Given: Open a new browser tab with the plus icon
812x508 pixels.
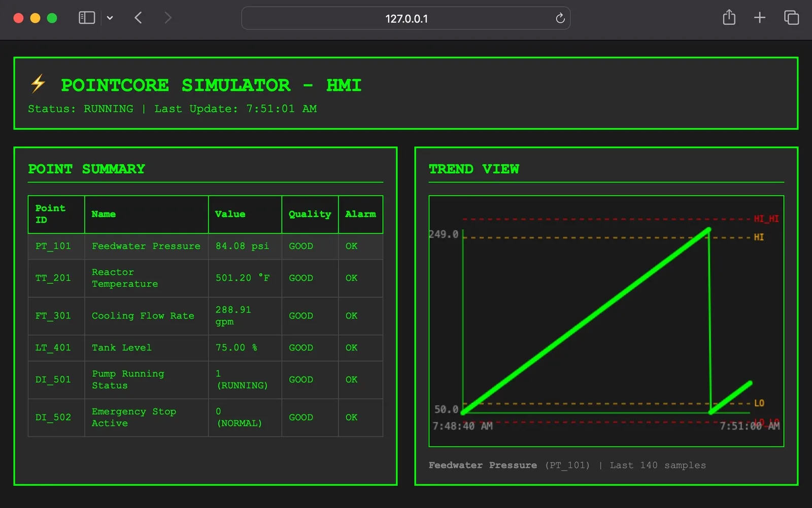Looking at the screenshot, I should click(760, 17).
